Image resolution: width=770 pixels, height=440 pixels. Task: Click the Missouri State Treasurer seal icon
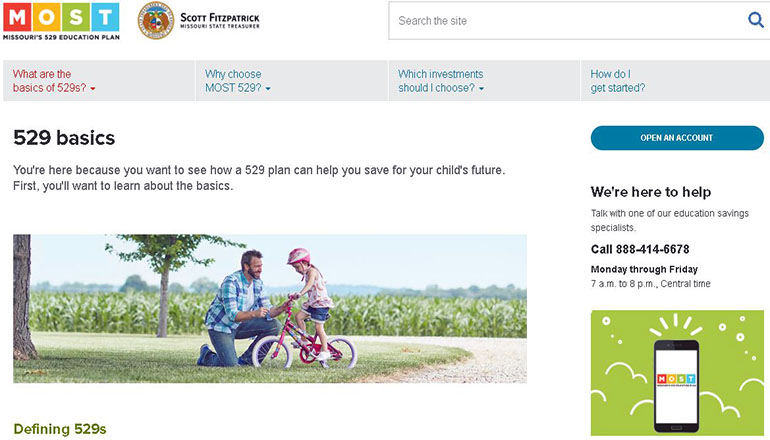pos(156,20)
